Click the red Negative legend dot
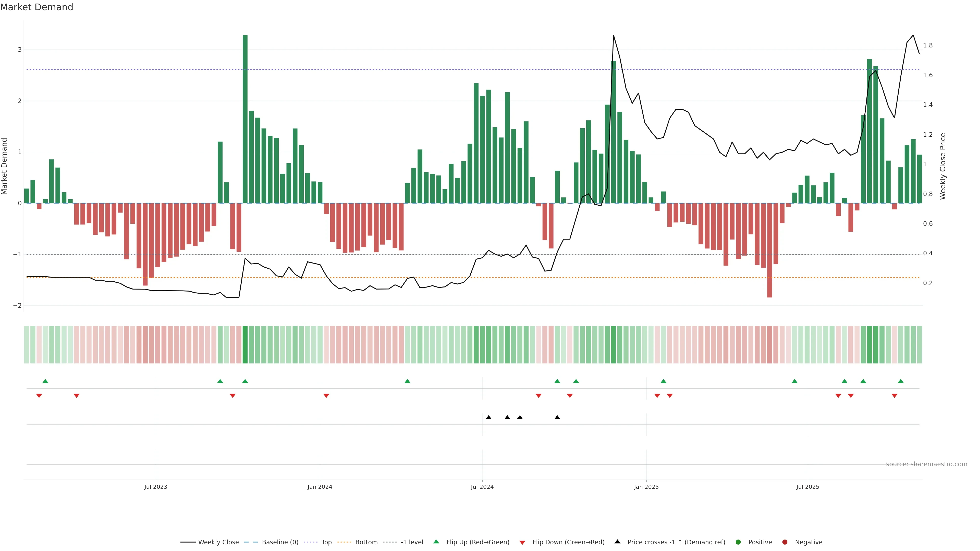The image size is (980, 551). (785, 542)
